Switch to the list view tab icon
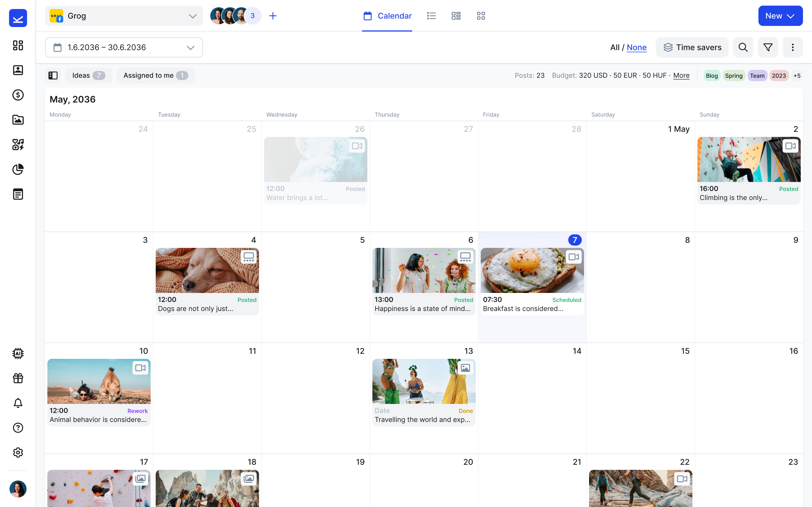This screenshot has width=812, height=507. [x=431, y=16]
